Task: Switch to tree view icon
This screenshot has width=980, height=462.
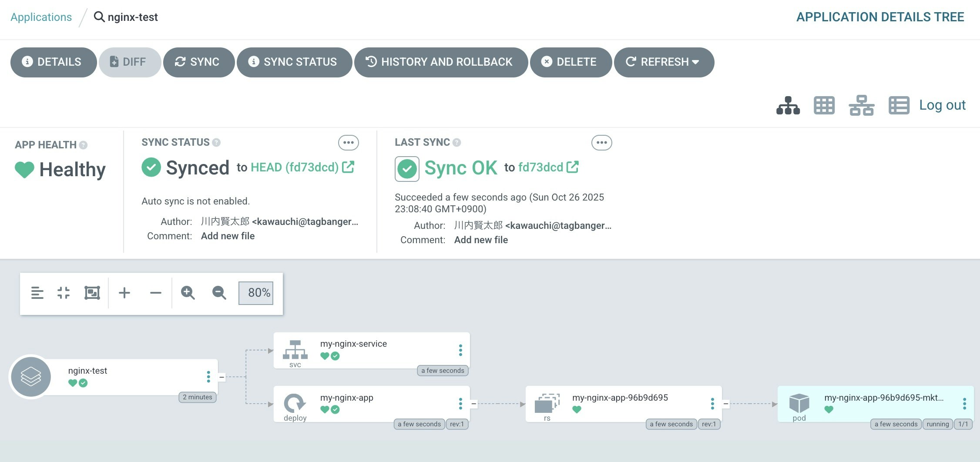Action: coord(788,105)
